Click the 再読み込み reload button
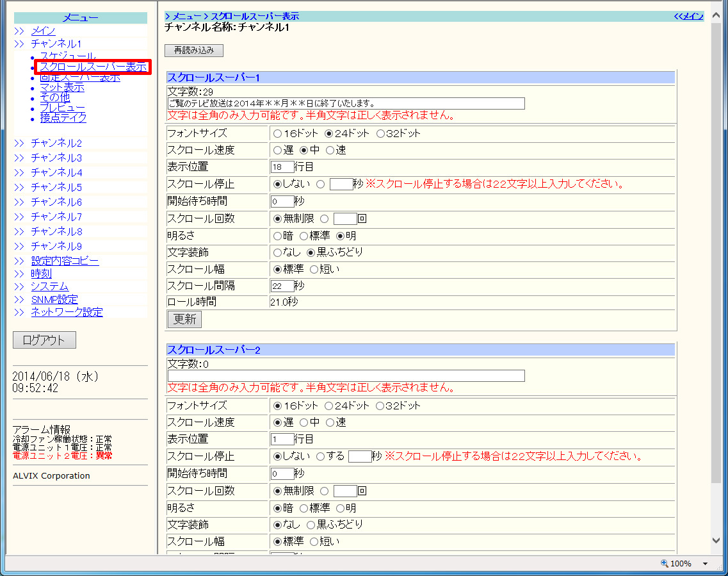 click(194, 50)
